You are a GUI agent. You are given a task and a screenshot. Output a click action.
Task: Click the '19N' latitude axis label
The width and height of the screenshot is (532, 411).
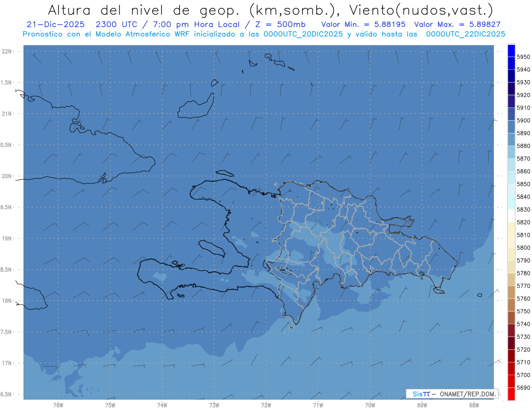tap(7, 239)
